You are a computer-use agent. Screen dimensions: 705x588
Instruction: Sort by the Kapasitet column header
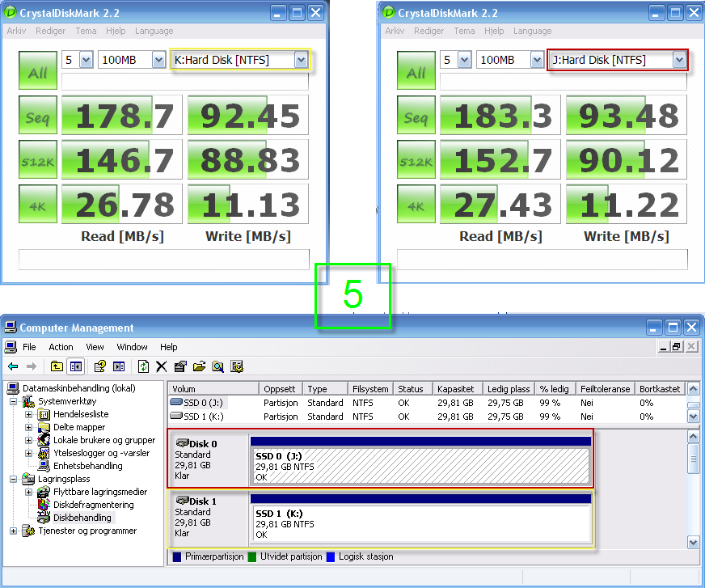[458, 389]
